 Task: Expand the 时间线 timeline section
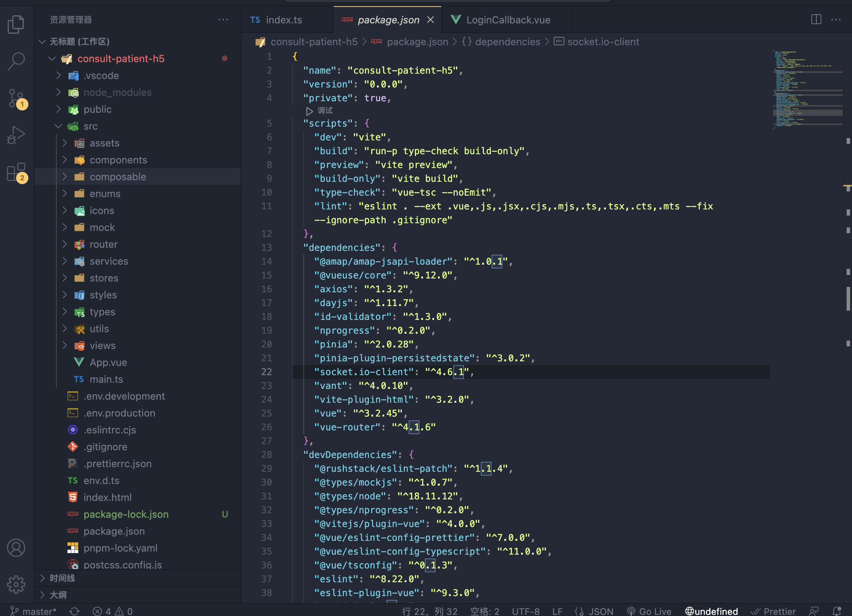138,578
